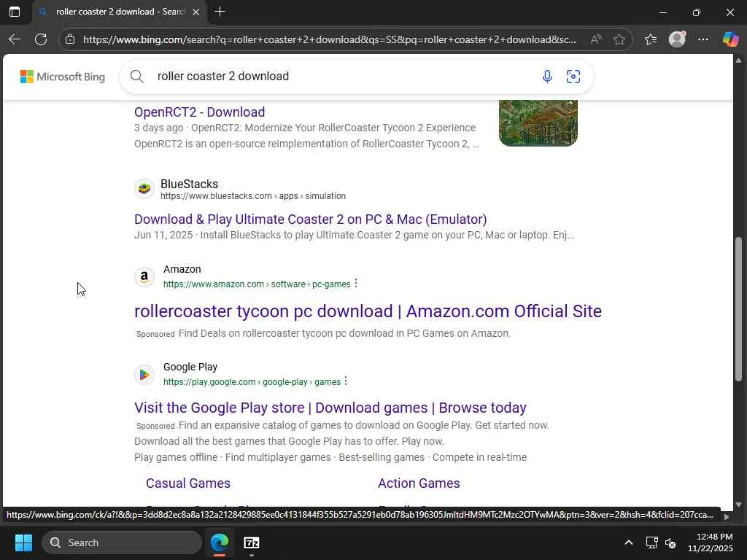The width and height of the screenshot is (747, 560).
Task: Click the taskbar Search box
Action: [x=122, y=542]
